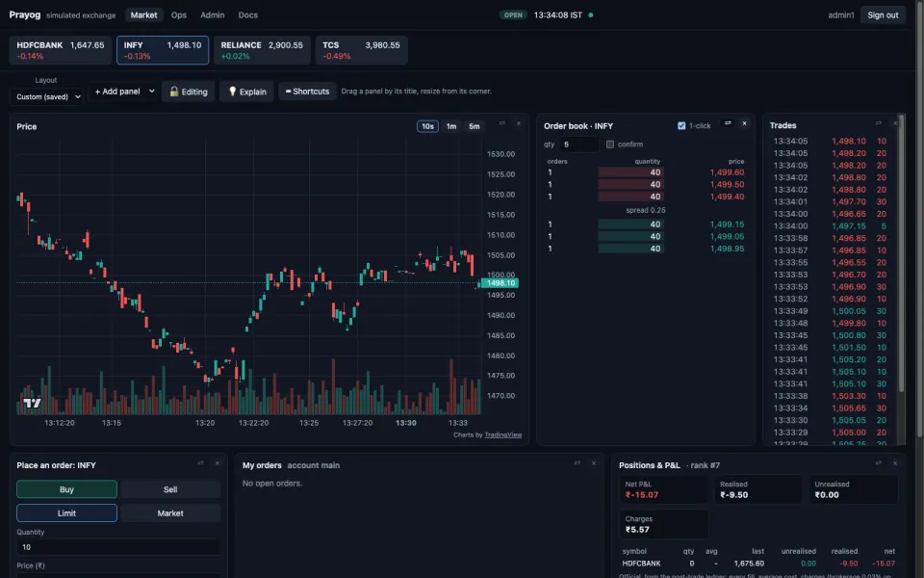Click the admin1 username label
This screenshot has width=924, height=578.
(x=841, y=14)
